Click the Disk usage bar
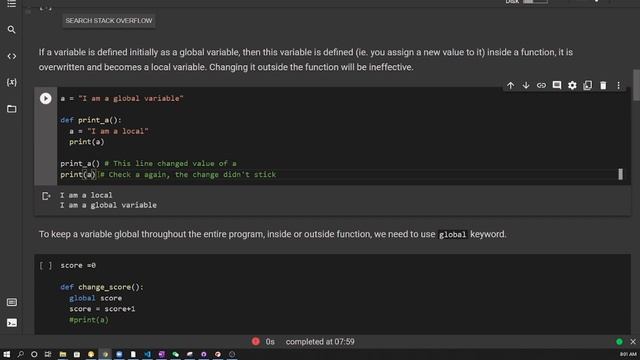This screenshot has width=640, height=360. [535, 2]
